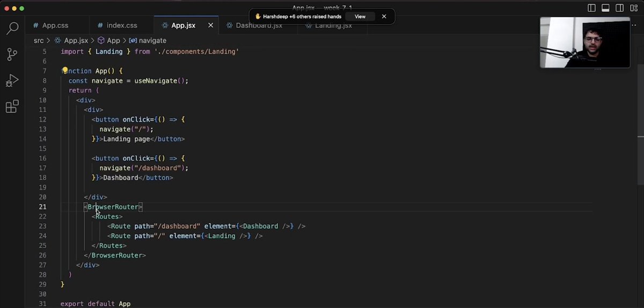Click closing Routes tag on line 25
644x308 pixels.
point(109,246)
